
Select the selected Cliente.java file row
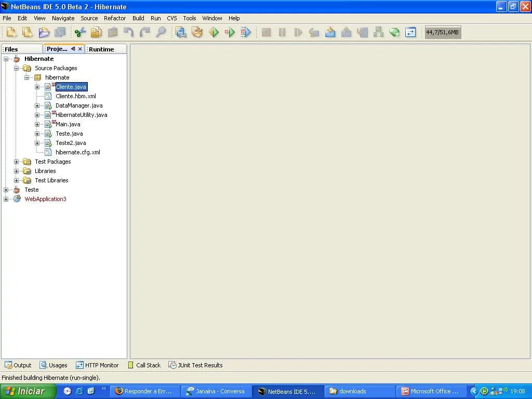point(71,87)
